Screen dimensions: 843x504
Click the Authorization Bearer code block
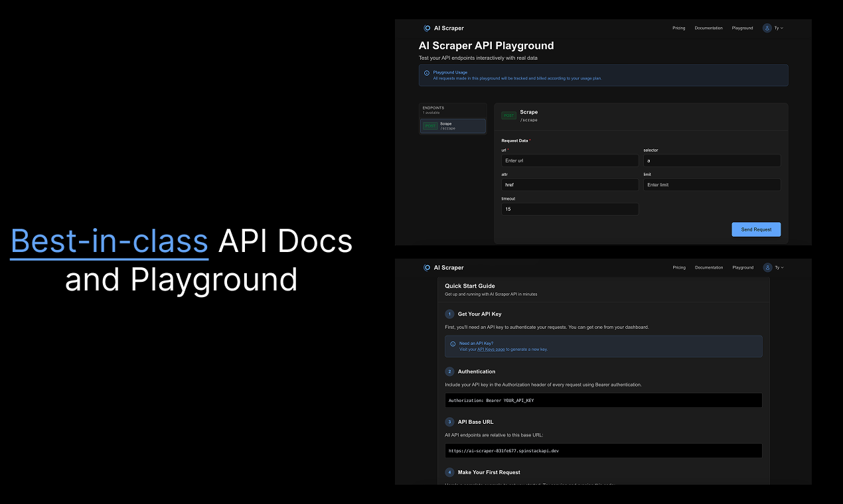pos(603,401)
